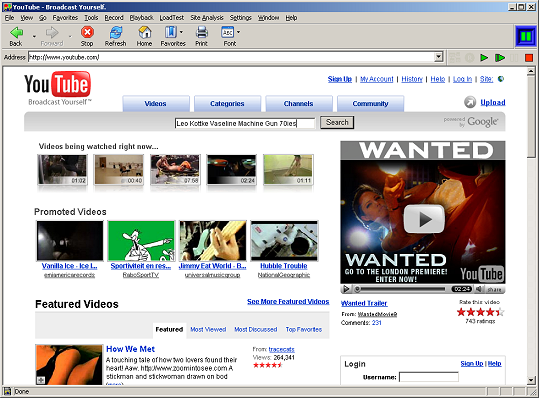Click the tracecats uploader link
The image size is (539, 398).
click(x=282, y=349)
